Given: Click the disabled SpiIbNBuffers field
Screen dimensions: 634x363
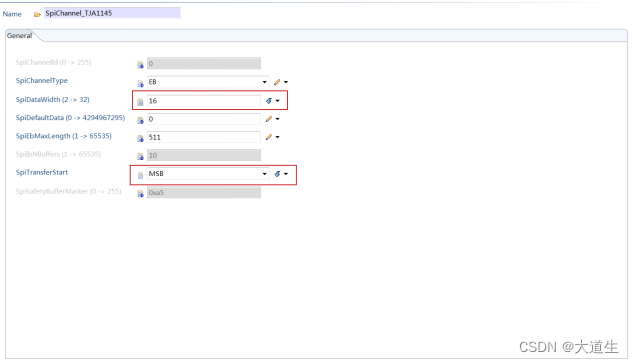Looking at the screenshot, I should coord(204,155).
